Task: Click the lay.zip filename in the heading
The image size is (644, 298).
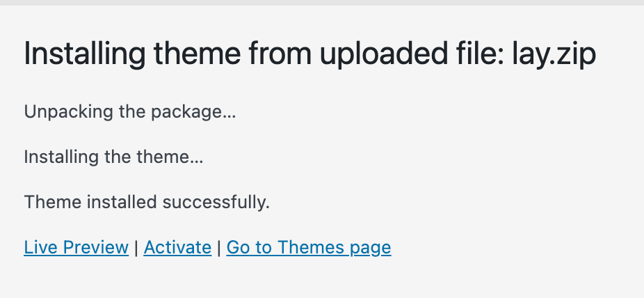Action: coord(554,54)
